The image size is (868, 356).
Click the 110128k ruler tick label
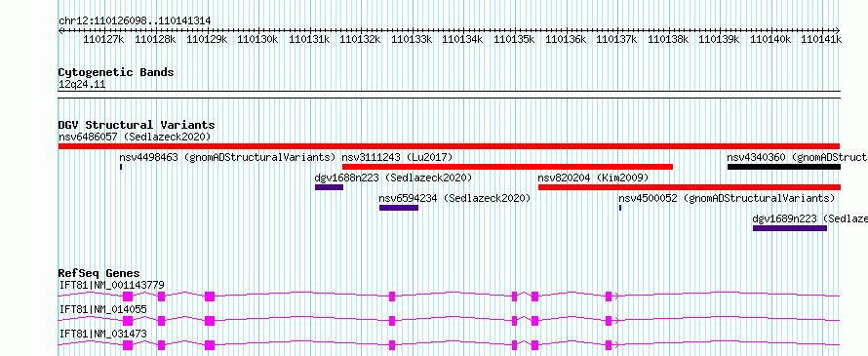155,40
